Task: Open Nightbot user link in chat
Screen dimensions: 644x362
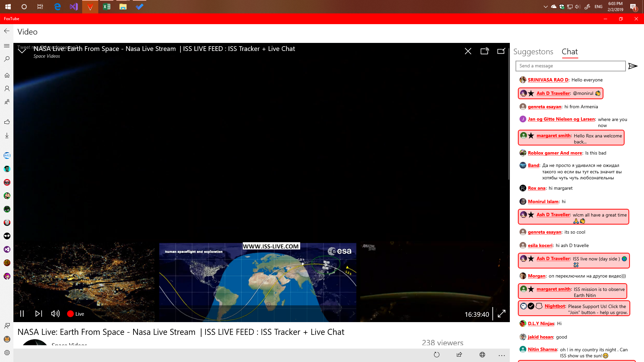Action: [555, 306]
